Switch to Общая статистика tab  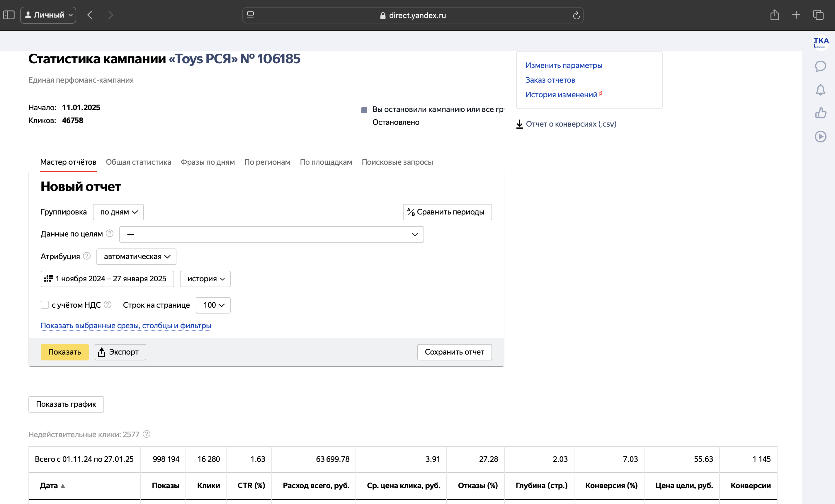point(138,162)
